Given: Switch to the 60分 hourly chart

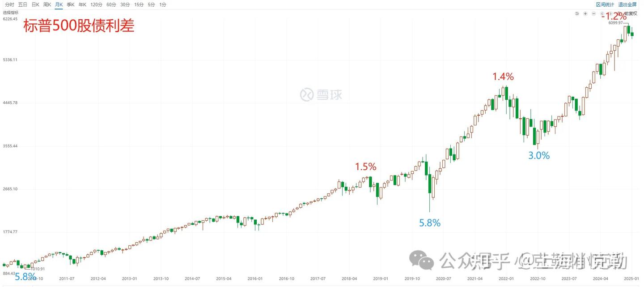Looking at the screenshot, I should click(x=111, y=4).
